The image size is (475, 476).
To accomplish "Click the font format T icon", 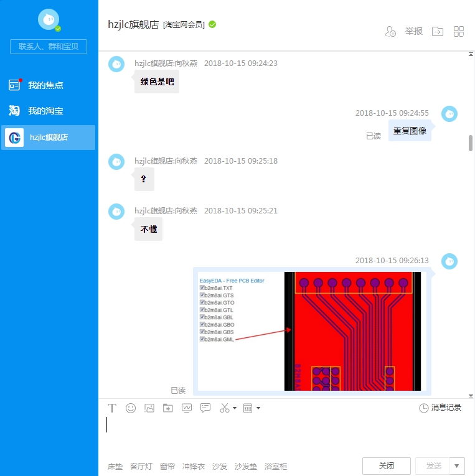I will (x=112, y=408).
